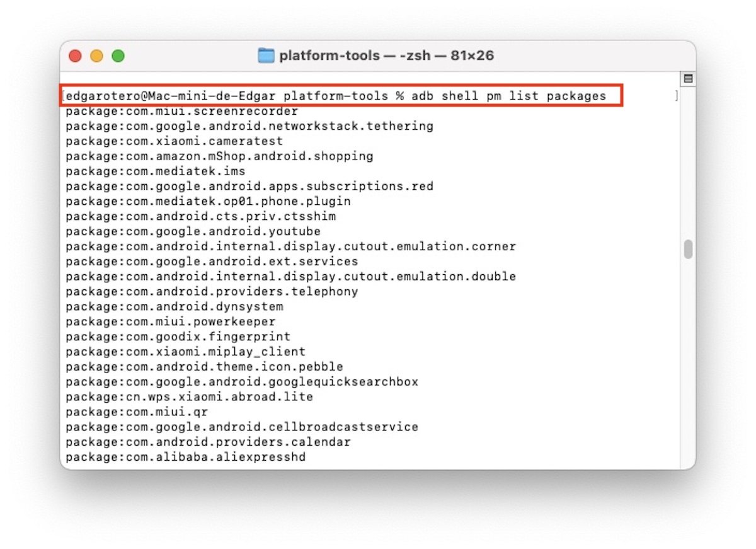
Task: Click the 'package:com.google.android.googlequicksearchbox' line
Action: coord(242,382)
